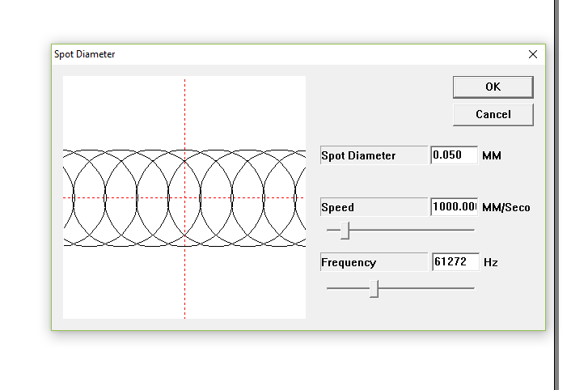
Task: Click the Frequency label box
Action: (x=374, y=262)
